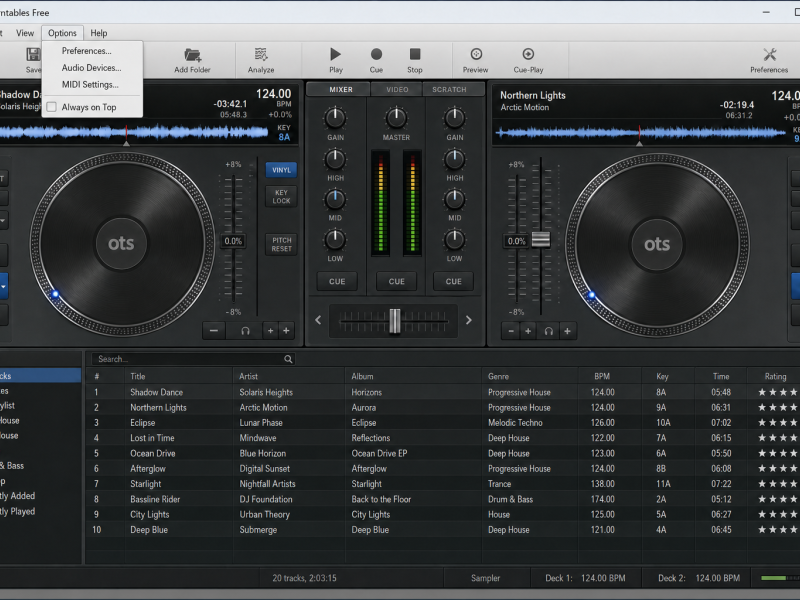Choose MIDI Settings... menu entry
Image resolution: width=800 pixels, height=600 pixels.
90,84
